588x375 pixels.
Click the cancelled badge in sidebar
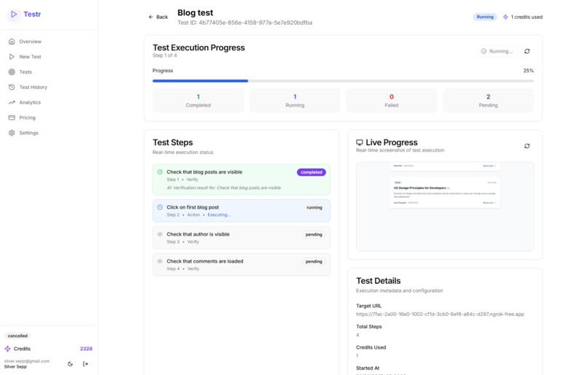click(18, 336)
